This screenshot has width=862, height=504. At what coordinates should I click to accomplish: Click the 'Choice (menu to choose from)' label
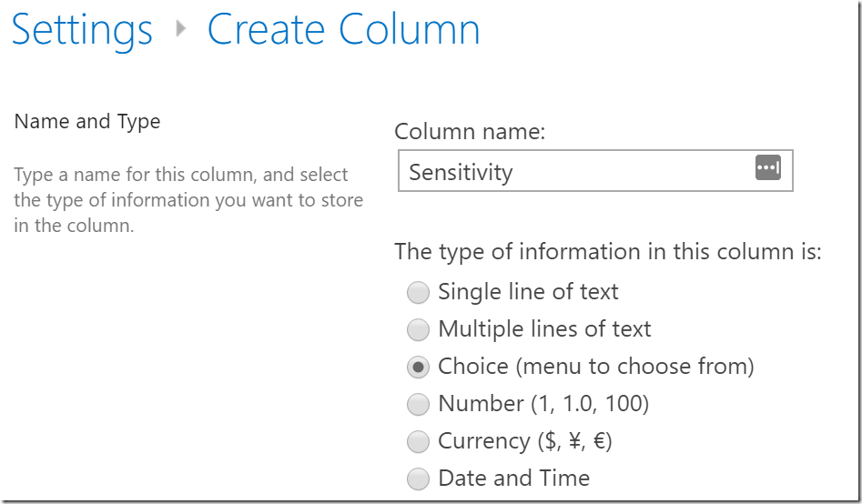[596, 366]
